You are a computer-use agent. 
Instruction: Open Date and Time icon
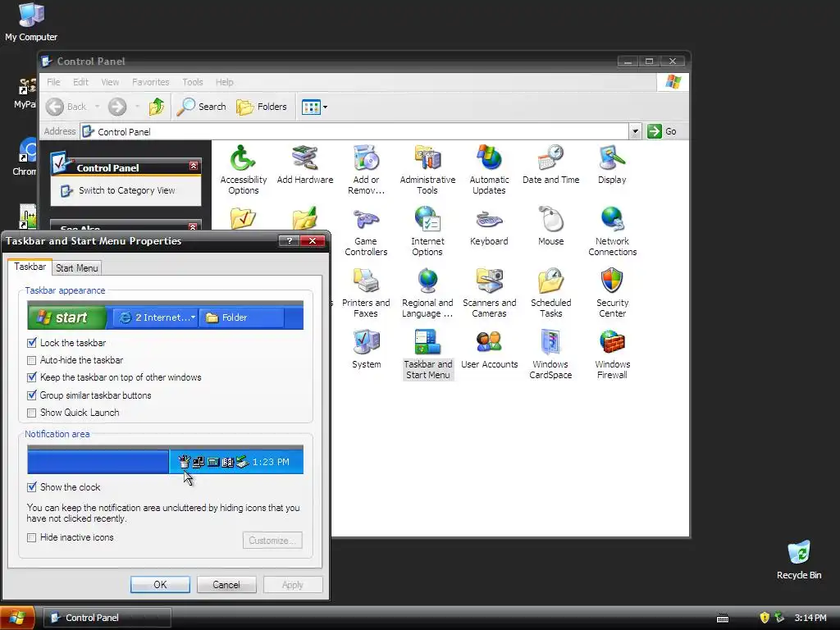[x=550, y=164]
